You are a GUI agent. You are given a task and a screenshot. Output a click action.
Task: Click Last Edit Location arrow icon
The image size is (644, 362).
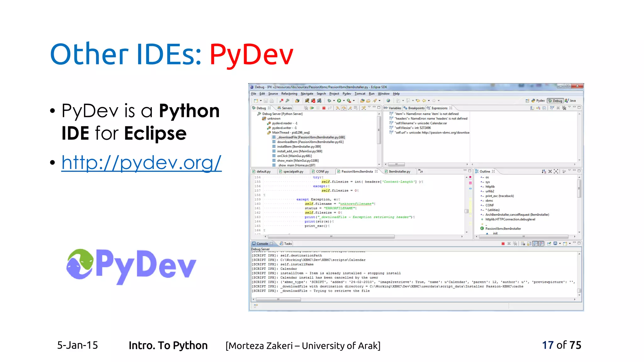(418, 101)
